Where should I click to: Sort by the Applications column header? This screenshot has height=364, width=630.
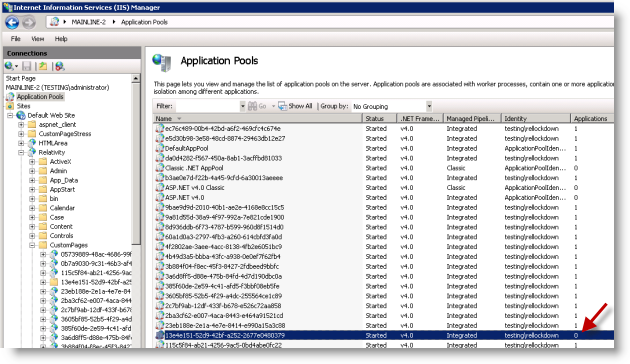point(592,119)
